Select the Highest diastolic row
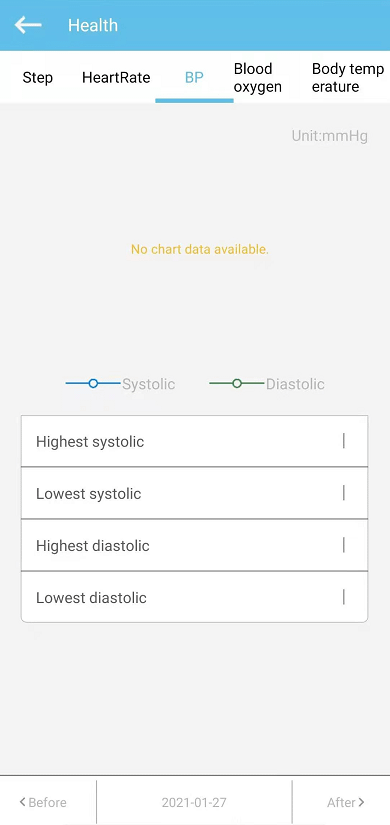Viewport: 390px width, 825px height. click(194, 545)
